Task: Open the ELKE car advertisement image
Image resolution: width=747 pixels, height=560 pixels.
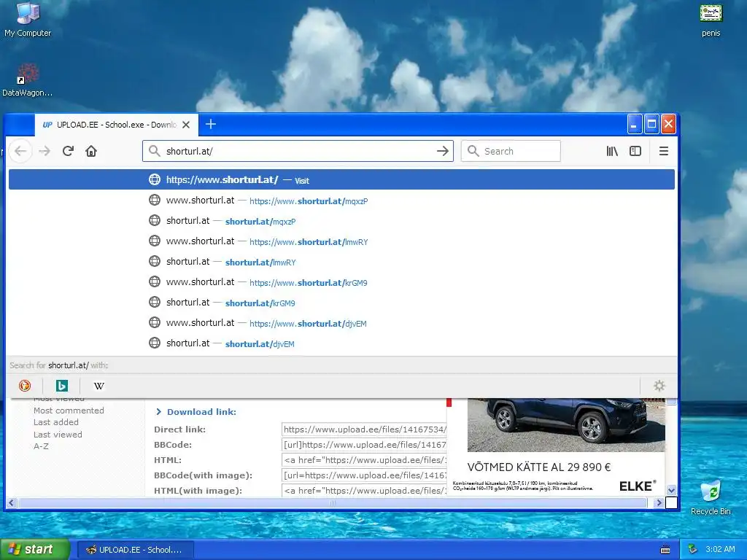Action: point(566,425)
